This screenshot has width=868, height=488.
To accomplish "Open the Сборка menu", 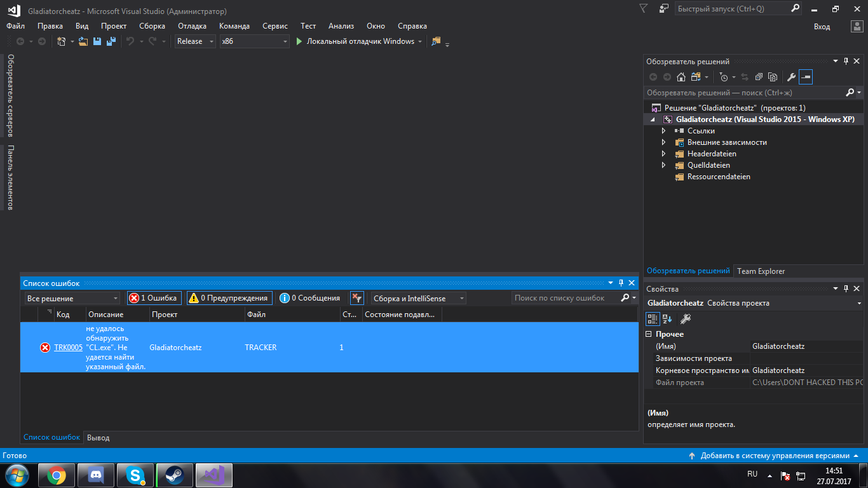I will coord(152,26).
